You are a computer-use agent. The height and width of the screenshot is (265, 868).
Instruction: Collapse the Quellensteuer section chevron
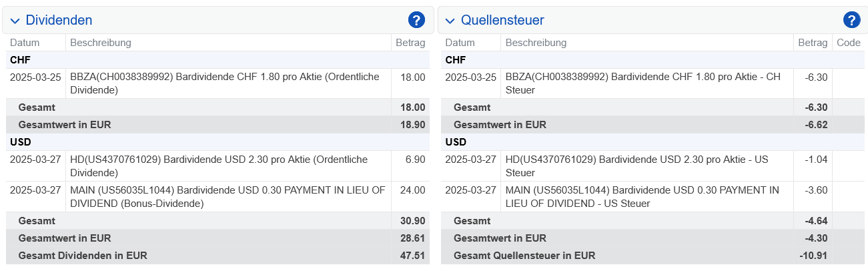tap(450, 21)
